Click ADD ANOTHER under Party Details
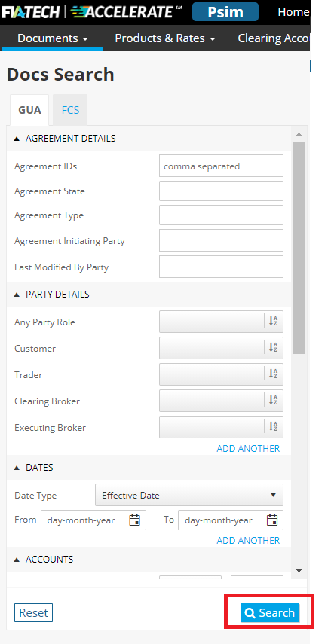 click(248, 448)
